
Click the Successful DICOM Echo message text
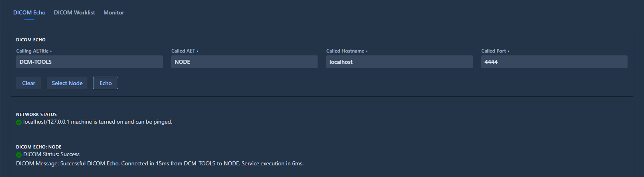point(160,163)
